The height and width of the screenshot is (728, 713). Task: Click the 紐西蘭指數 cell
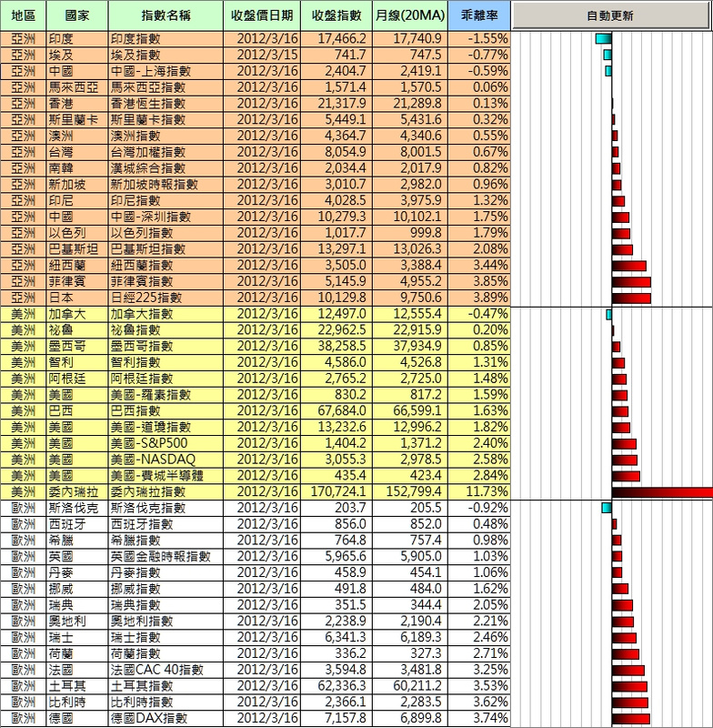166,265
